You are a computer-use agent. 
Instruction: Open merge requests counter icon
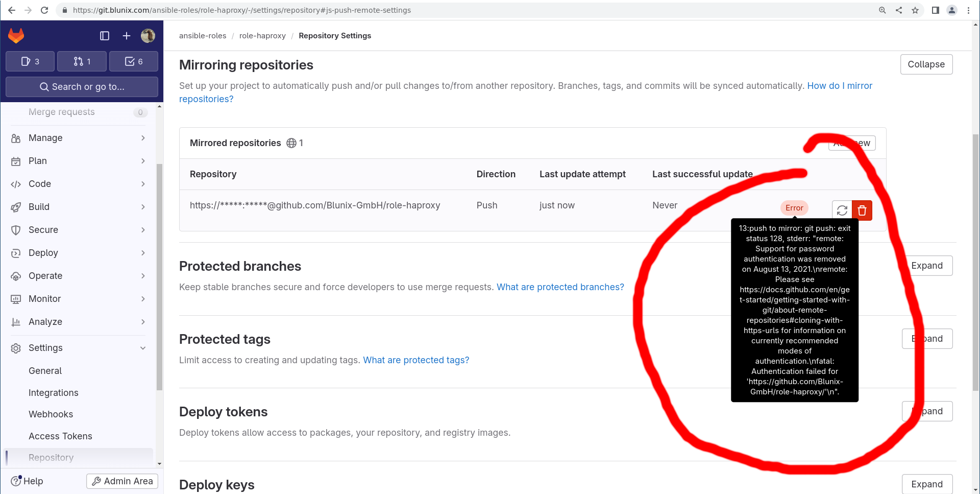click(82, 61)
